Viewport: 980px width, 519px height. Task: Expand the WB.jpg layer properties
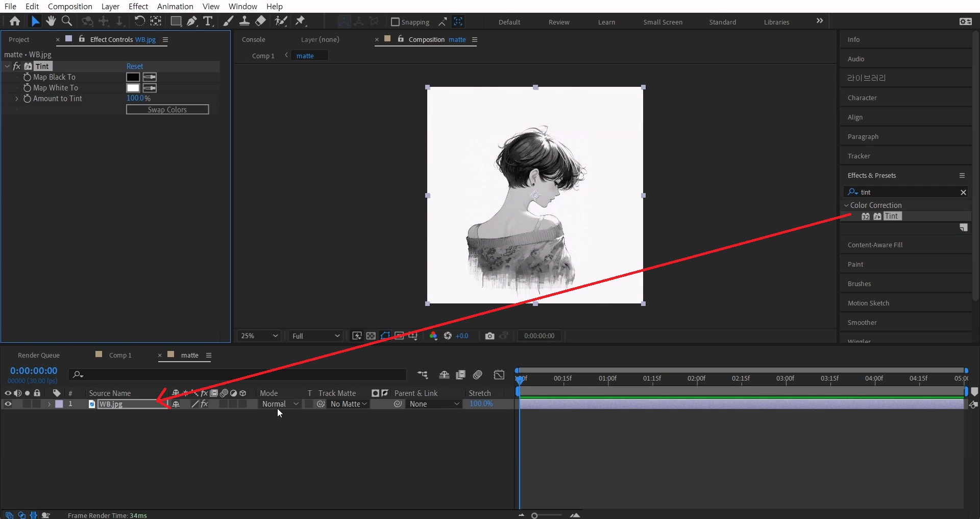[49, 404]
